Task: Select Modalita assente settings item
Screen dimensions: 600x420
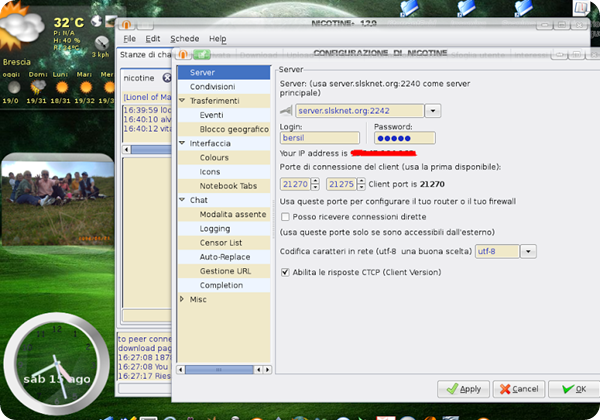Action: pos(224,214)
